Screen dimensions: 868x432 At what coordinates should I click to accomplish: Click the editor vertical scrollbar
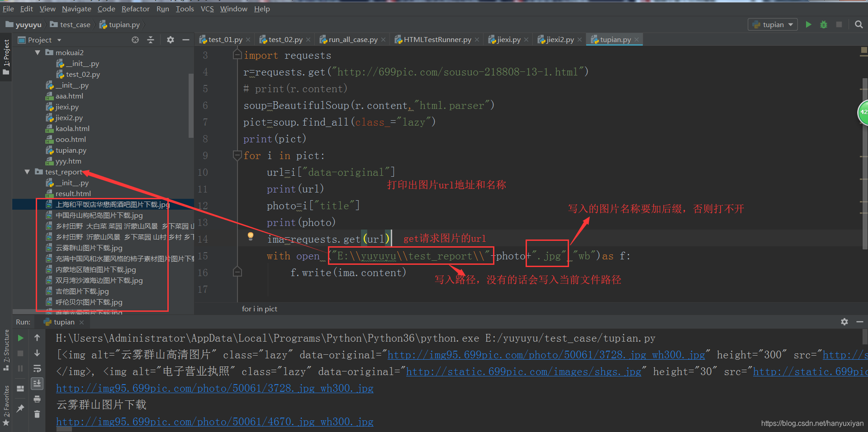click(865, 163)
